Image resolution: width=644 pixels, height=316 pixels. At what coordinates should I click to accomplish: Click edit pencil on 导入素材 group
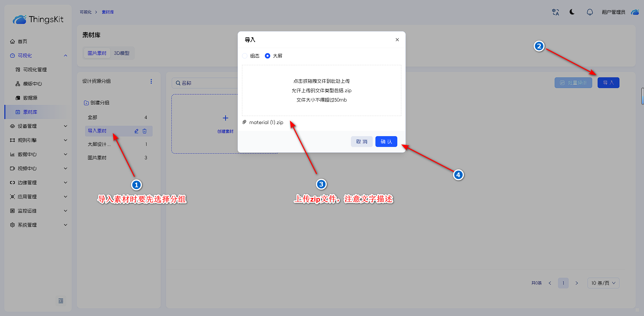click(x=136, y=131)
